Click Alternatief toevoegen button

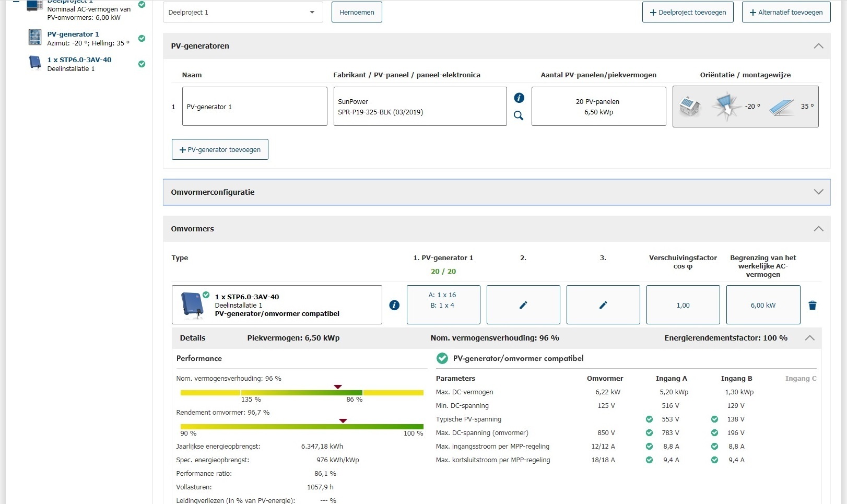(x=786, y=13)
